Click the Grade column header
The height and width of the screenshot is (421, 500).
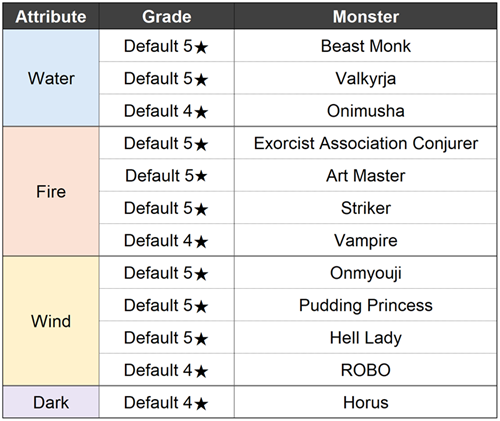tap(167, 16)
